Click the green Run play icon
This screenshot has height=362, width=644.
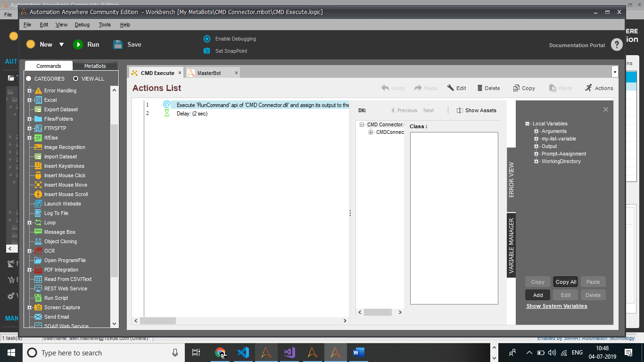pyautogui.click(x=78, y=44)
